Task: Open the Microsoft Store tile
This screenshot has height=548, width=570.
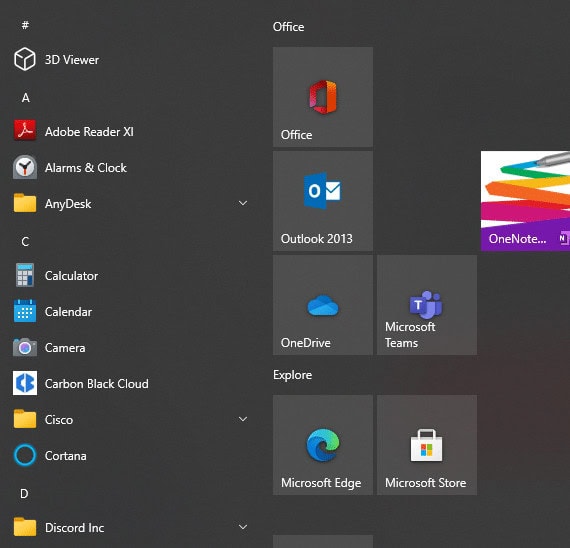Action: pos(427,445)
